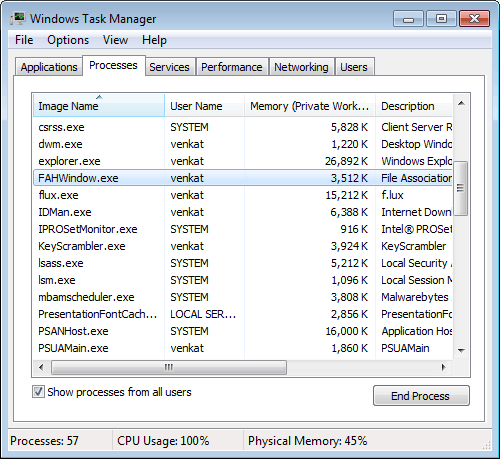The height and width of the screenshot is (459, 500).
Task: Click the vertical scrollbar thumb
Action: 461,189
